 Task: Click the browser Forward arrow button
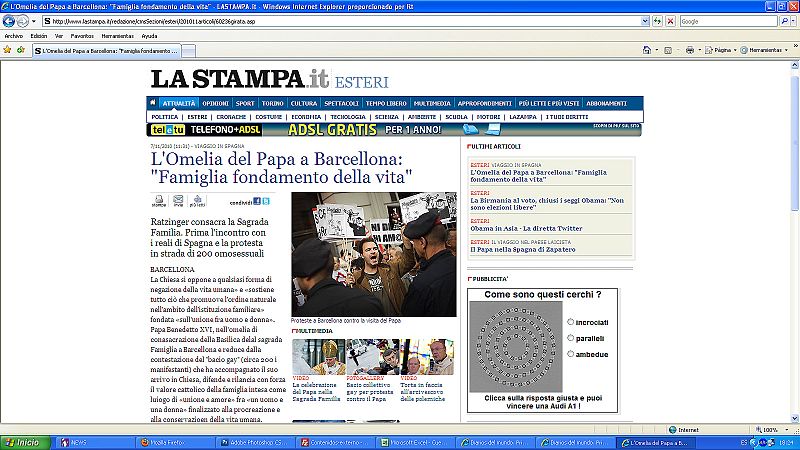(x=22, y=21)
